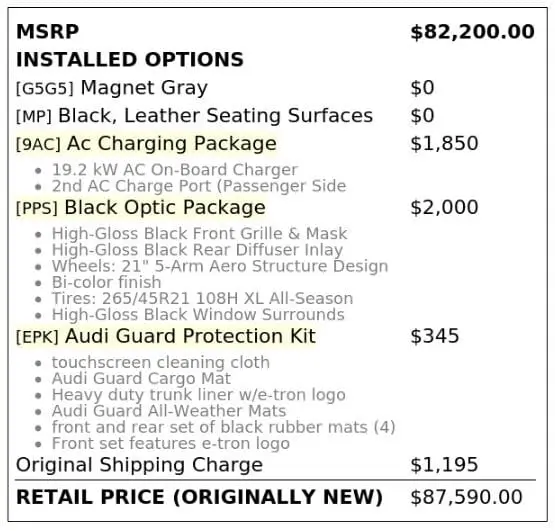Select High-Gloss Black Front Grille & Mask
The height and width of the screenshot is (531, 555).
pyautogui.click(x=200, y=234)
